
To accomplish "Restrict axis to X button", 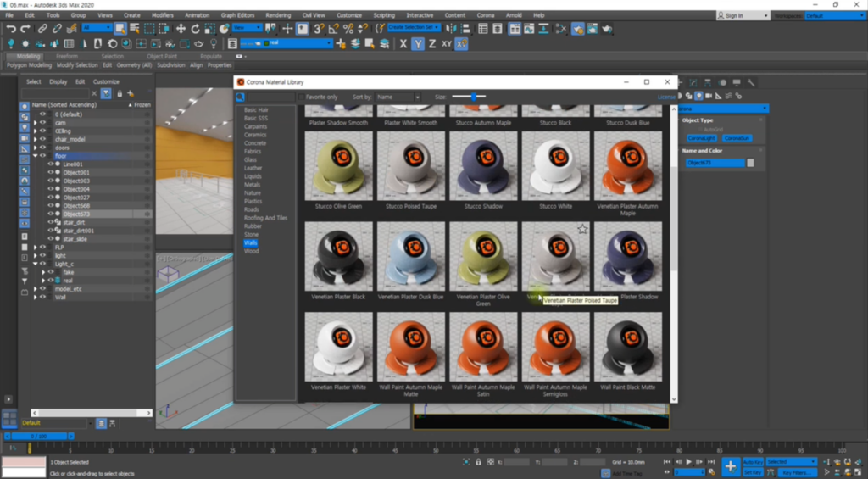I will 403,44.
